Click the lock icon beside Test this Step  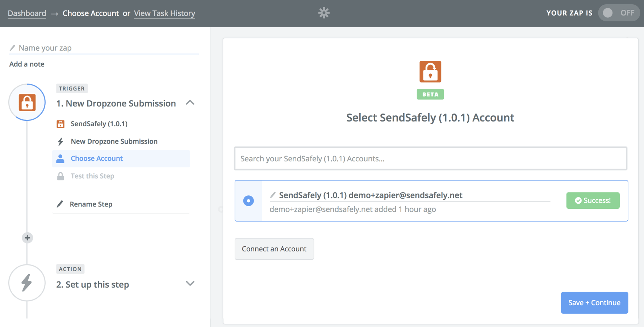tap(60, 176)
